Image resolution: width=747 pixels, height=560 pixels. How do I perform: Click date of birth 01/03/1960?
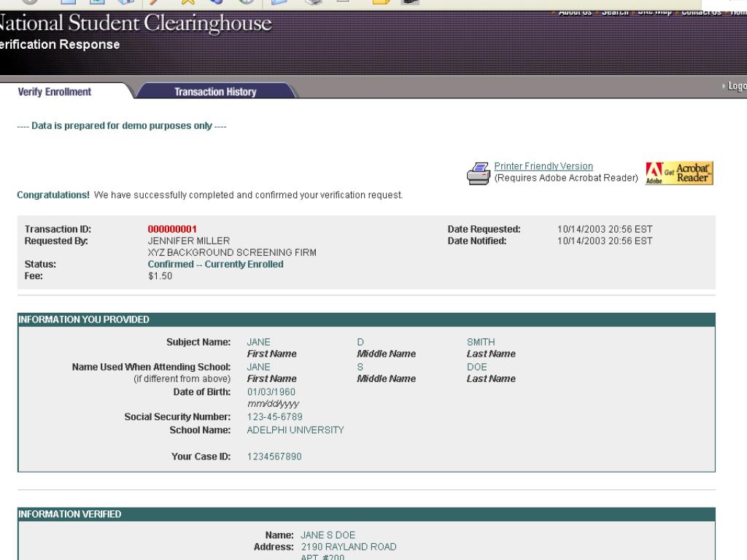[x=271, y=392]
